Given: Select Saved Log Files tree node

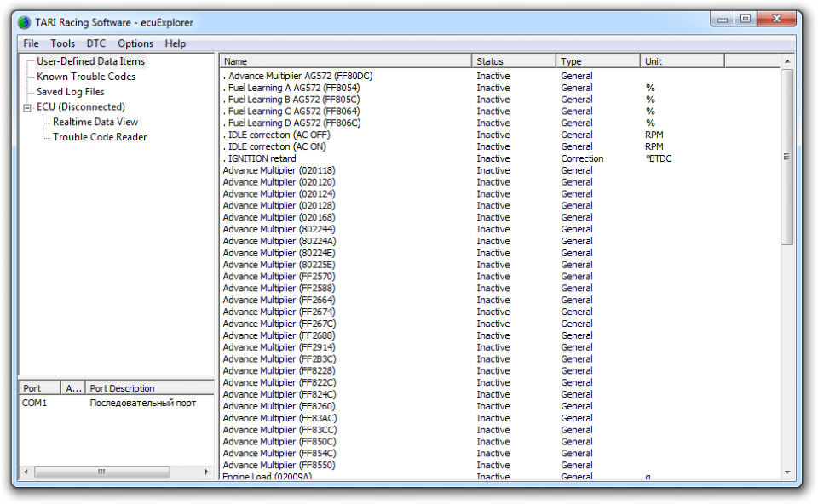Looking at the screenshot, I should [x=71, y=91].
